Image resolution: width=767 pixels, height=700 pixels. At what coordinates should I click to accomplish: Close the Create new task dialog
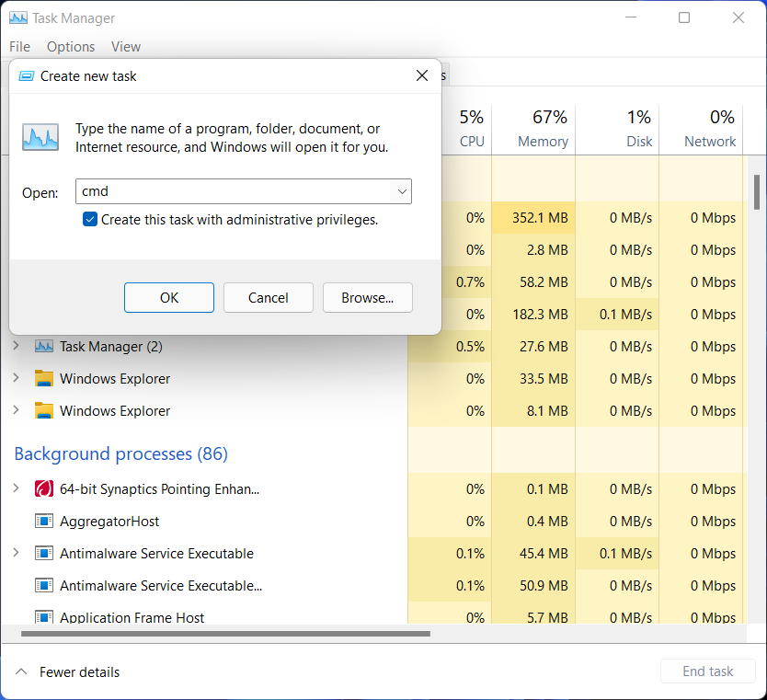pyautogui.click(x=421, y=75)
